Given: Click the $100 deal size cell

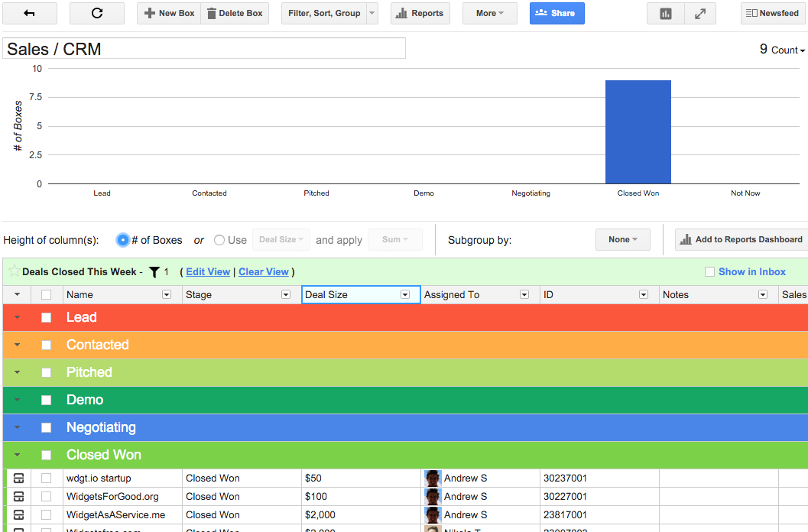Looking at the screenshot, I should tap(361, 496).
